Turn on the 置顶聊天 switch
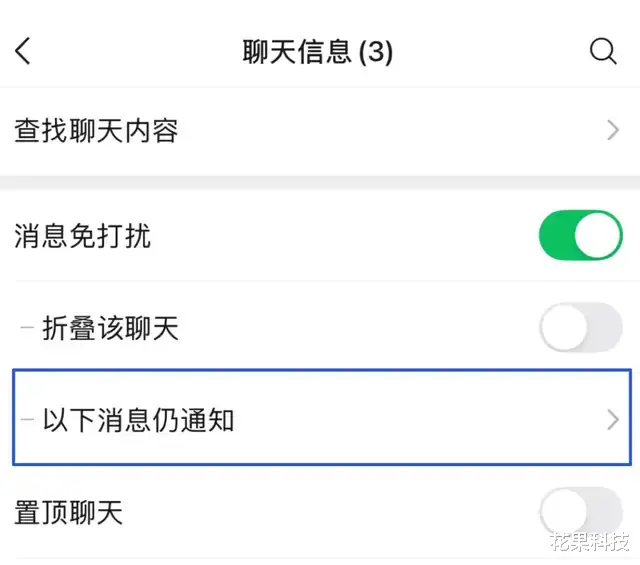This screenshot has height=565, width=640. [x=580, y=512]
